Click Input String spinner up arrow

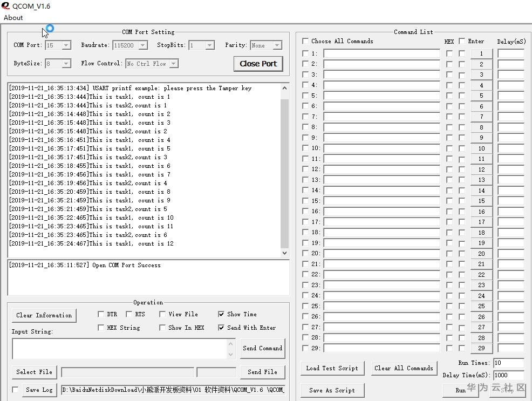tap(231, 344)
